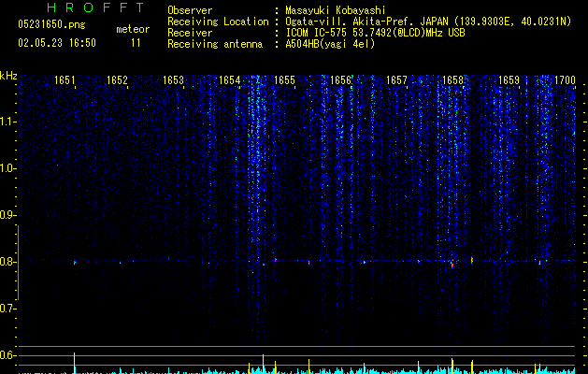Click the 1655 time marker
This screenshot has width=588, height=374.
pos(284,80)
